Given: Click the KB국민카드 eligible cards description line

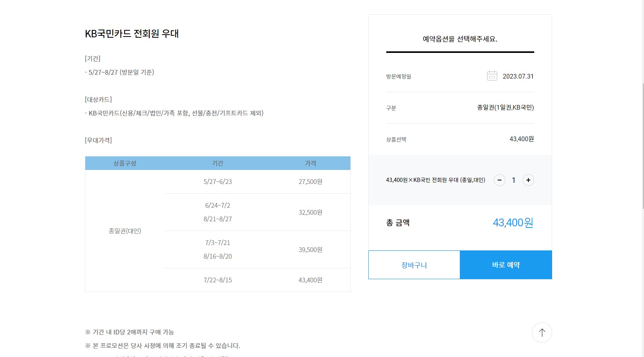Looking at the screenshot, I should pyautogui.click(x=174, y=113).
